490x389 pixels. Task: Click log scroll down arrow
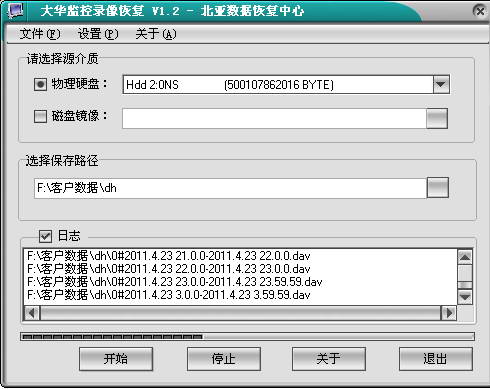click(465, 296)
